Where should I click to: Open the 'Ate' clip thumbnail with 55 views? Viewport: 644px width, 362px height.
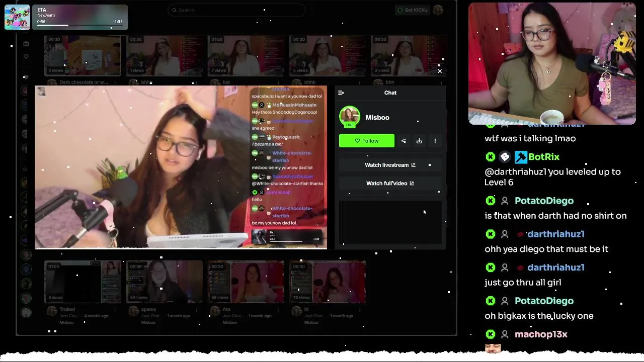coord(246,282)
